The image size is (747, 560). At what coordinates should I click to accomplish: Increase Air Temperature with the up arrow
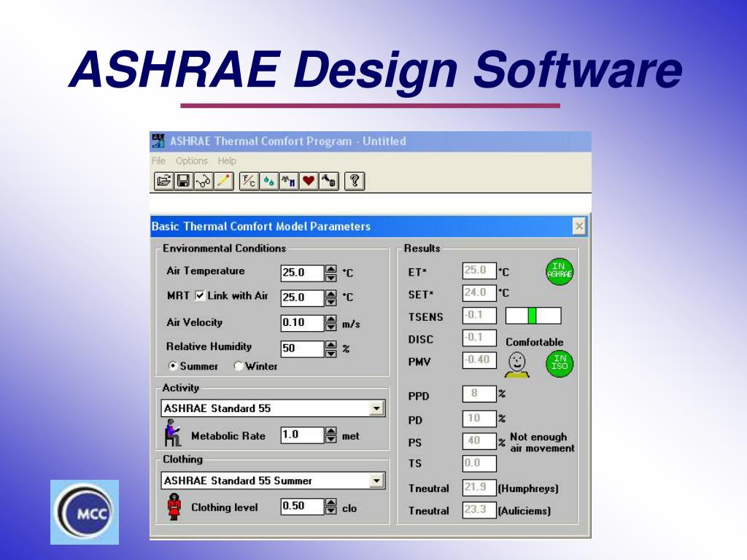pyautogui.click(x=330, y=269)
